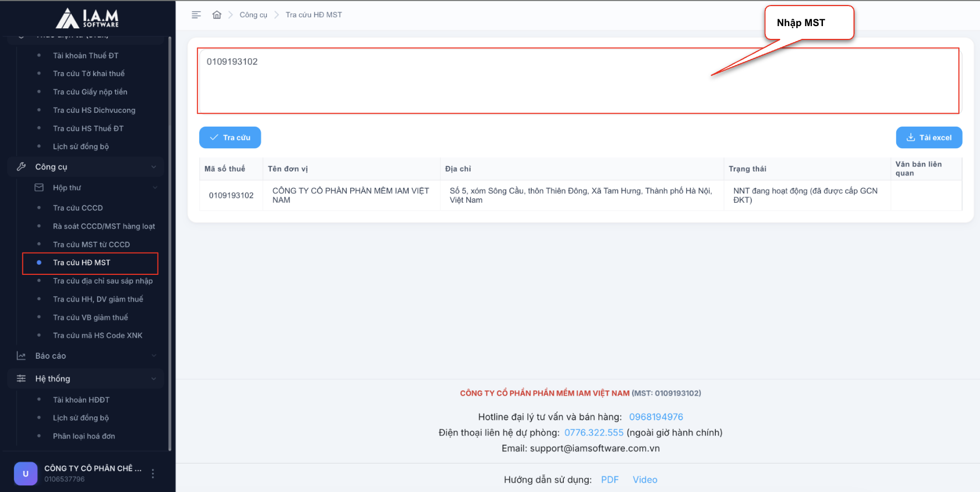Viewport: 980px width, 492px height.
Task: Go to home via house icon
Action: coord(217,15)
